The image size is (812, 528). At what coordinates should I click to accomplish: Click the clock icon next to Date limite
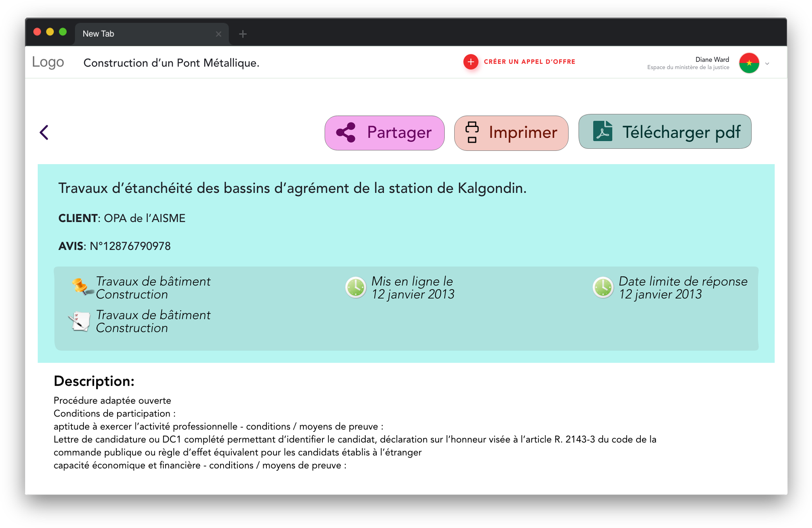click(x=603, y=288)
